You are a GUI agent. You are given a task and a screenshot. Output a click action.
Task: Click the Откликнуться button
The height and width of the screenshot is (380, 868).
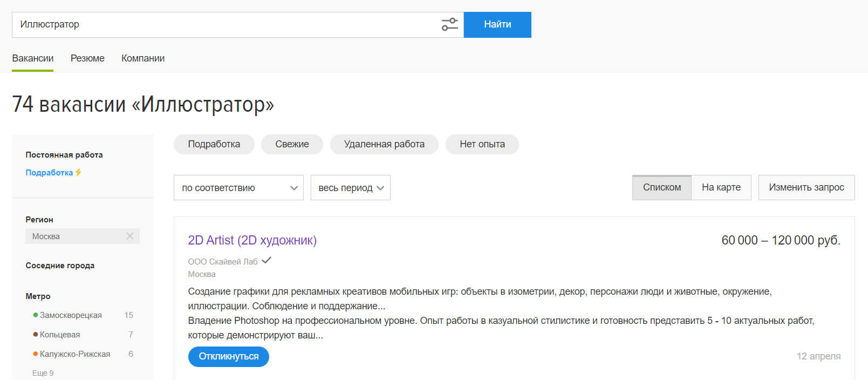228,356
